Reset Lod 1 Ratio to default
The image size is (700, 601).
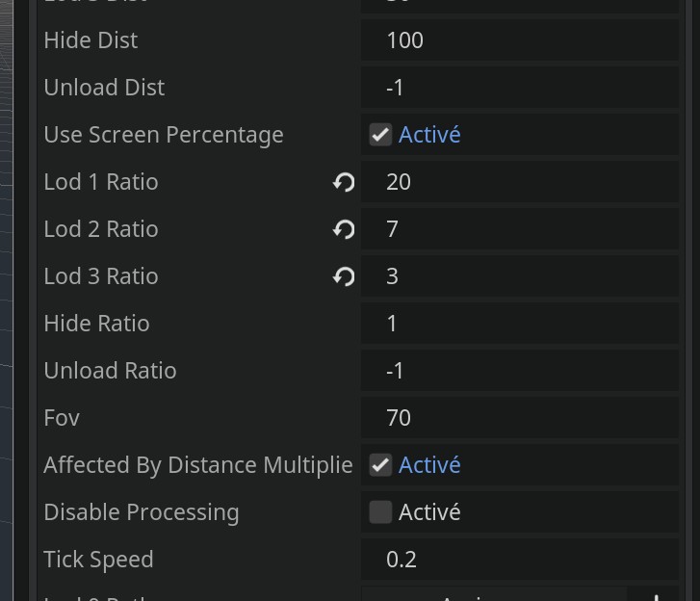coord(344,182)
